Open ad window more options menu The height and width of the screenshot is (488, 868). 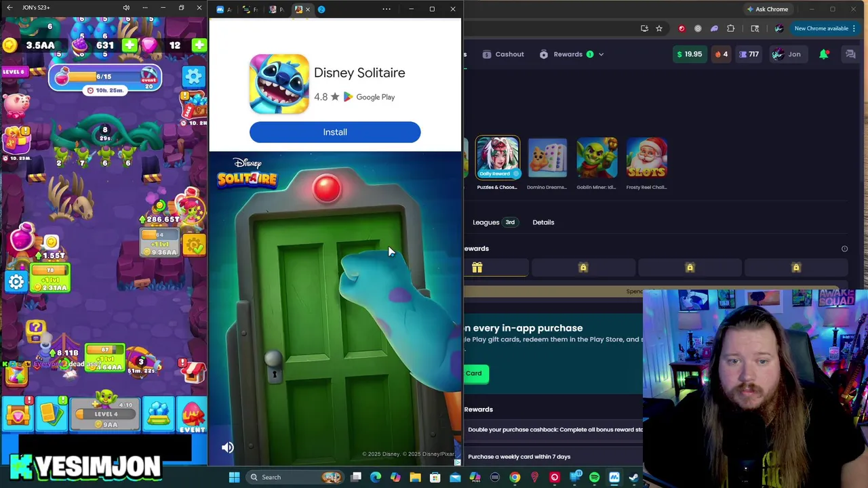coord(387,9)
